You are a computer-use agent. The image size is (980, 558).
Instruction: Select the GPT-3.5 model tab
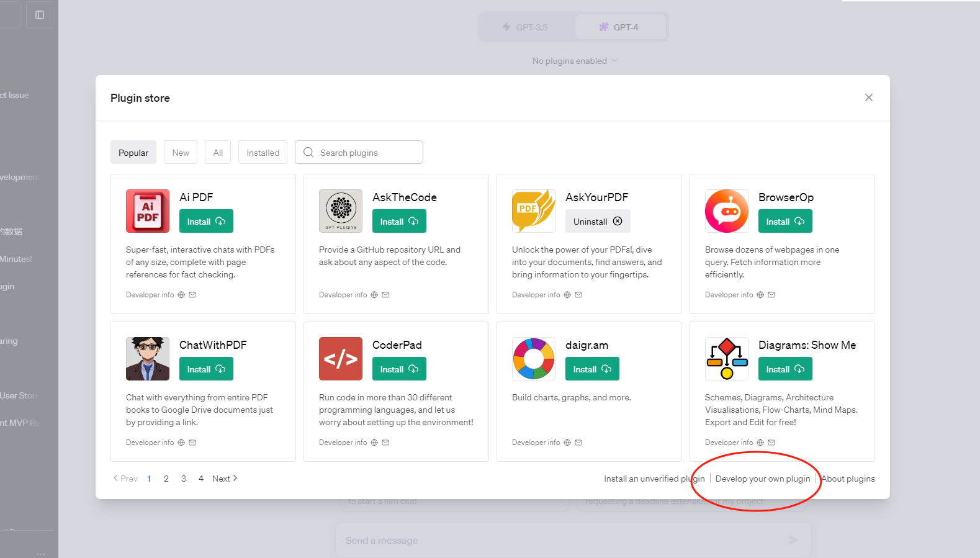[526, 27]
